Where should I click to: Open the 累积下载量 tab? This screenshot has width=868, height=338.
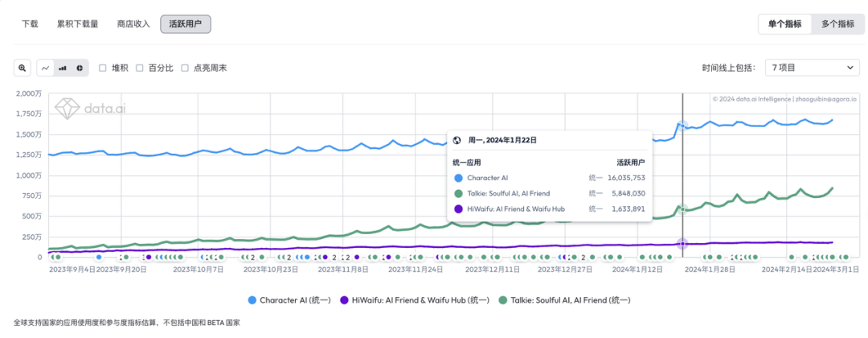(x=77, y=24)
